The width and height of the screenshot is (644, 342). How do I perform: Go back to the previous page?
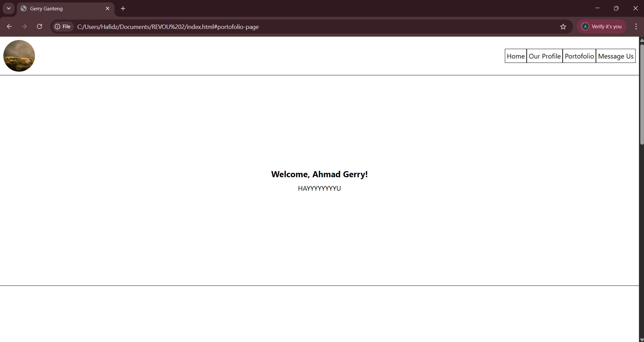pos(9,27)
